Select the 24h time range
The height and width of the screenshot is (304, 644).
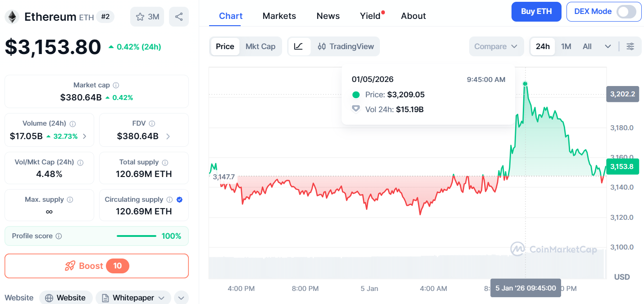click(543, 46)
